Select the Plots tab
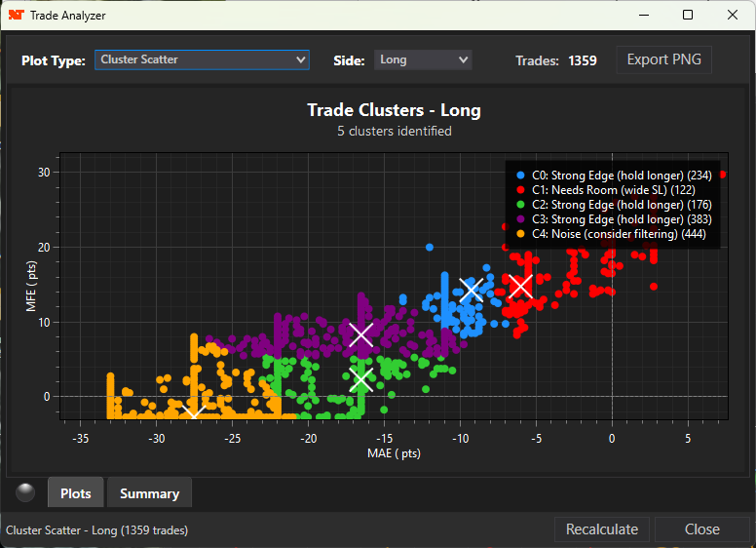The width and height of the screenshot is (756, 548). [x=76, y=493]
